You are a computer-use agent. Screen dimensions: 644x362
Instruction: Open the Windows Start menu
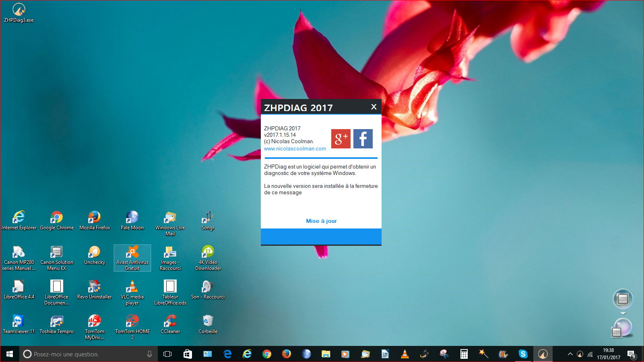(x=10, y=354)
